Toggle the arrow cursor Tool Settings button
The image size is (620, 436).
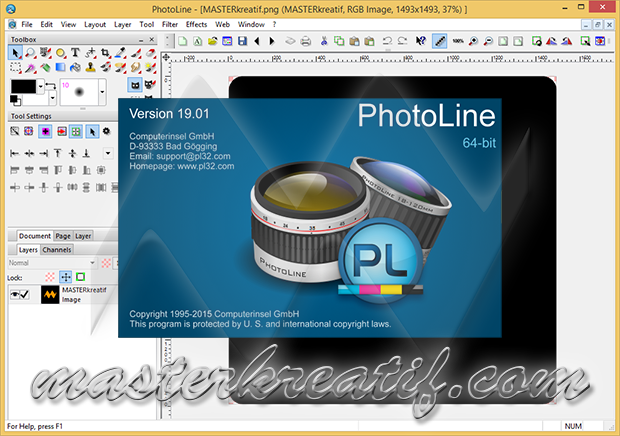(x=92, y=132)
